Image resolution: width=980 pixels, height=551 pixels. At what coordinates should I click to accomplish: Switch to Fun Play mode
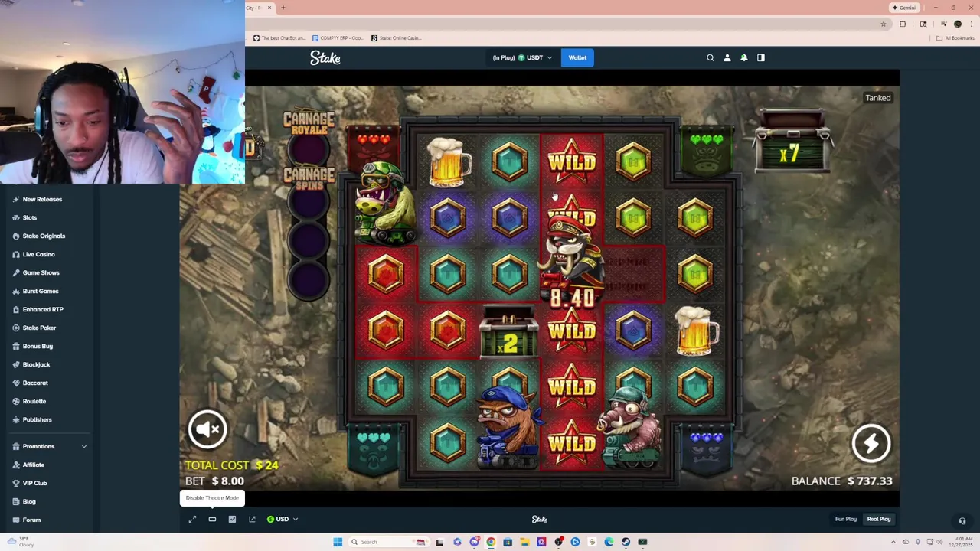[846, 520]
